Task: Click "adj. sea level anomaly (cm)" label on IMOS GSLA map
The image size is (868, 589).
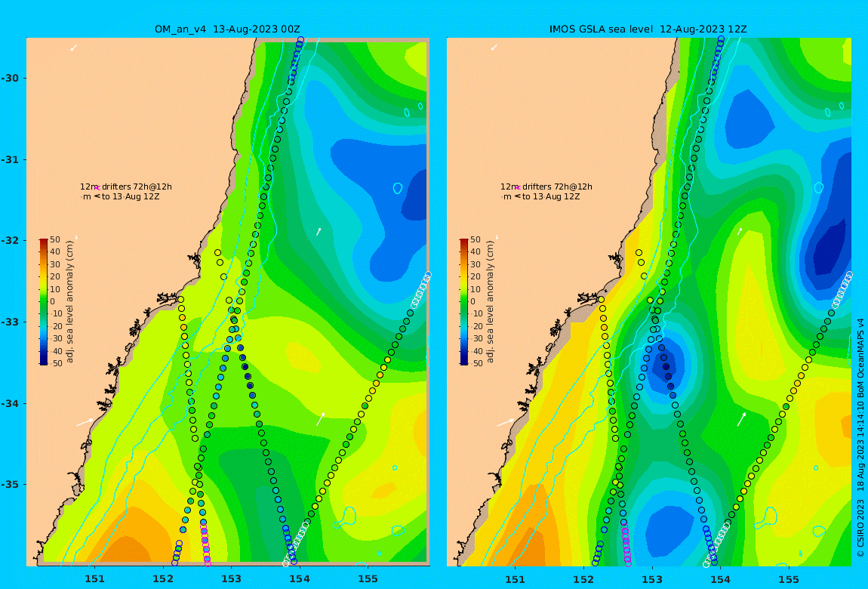Action: click(490, 301)
